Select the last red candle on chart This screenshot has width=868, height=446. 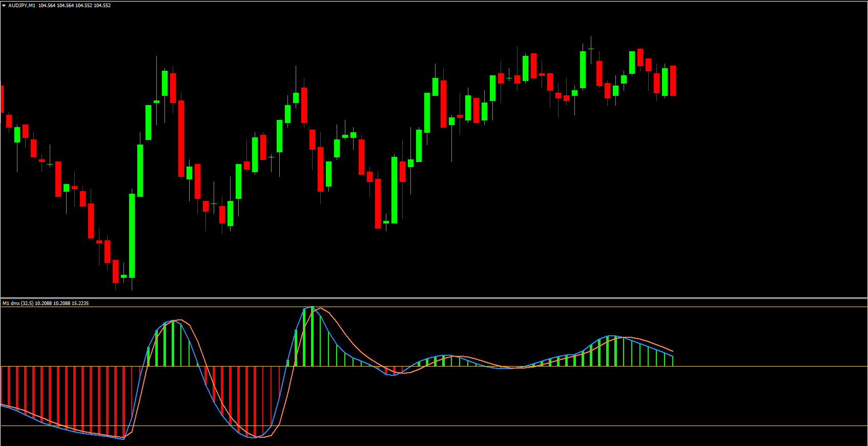coord(673,80)
